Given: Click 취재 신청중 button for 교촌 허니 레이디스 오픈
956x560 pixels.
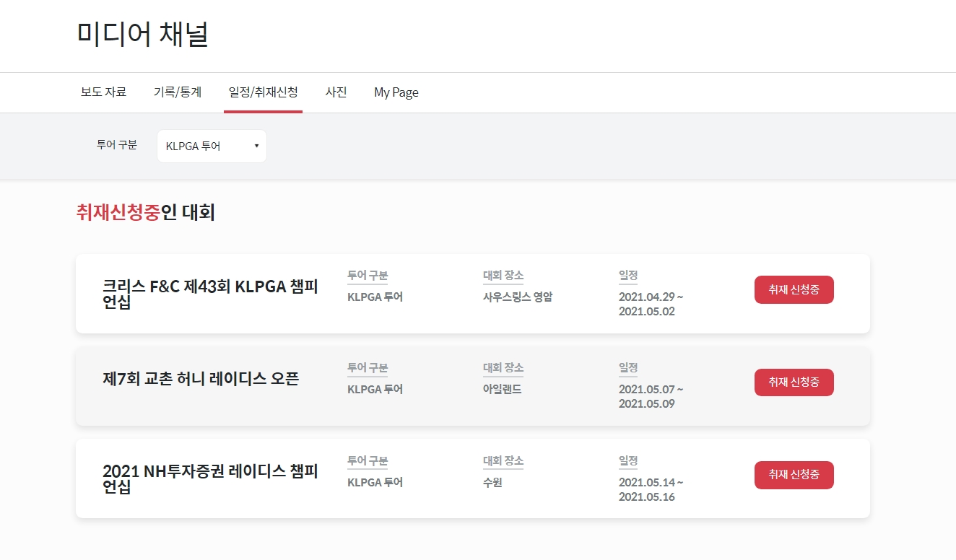Looking at the screenshot, I should click(x=794, y=382).
